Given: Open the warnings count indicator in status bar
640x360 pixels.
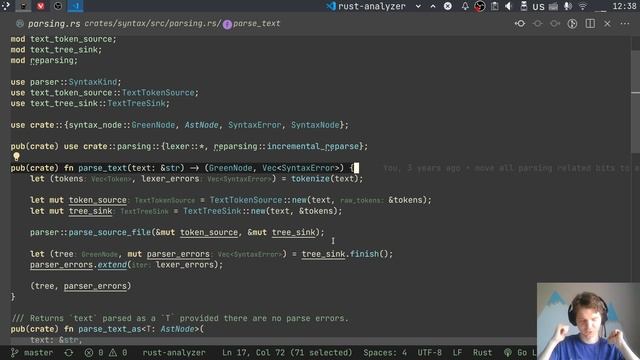Looking at the screenshot, I should click(118, 353).
